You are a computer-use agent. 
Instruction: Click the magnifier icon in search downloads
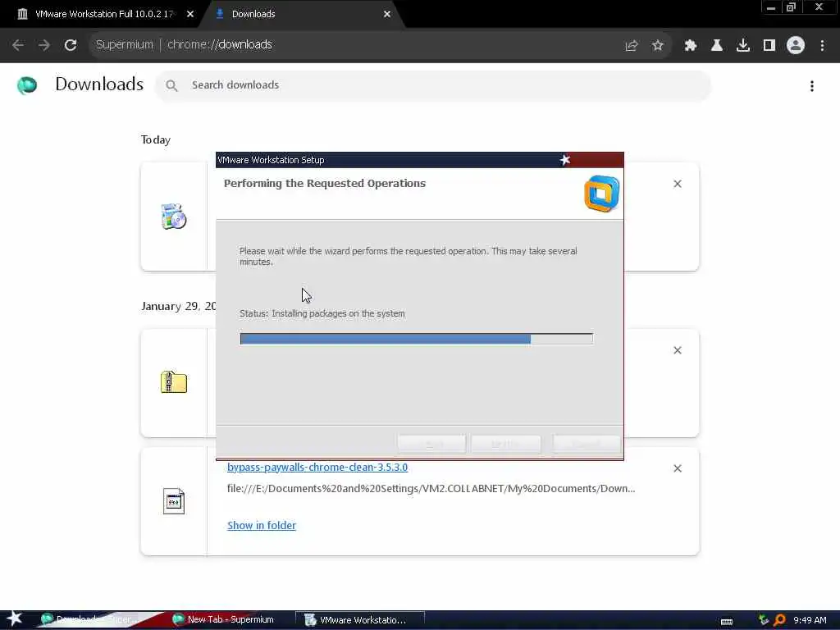coord(171,85)
